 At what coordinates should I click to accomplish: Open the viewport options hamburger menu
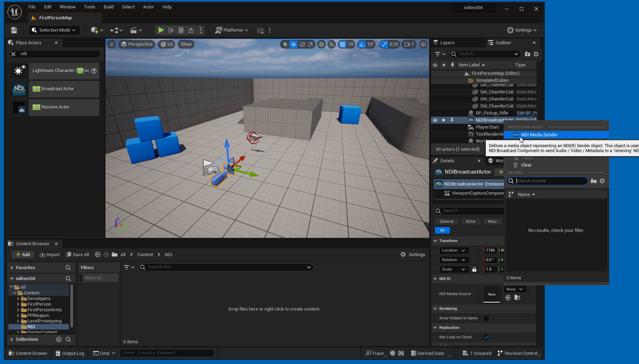tap(111, 44)
